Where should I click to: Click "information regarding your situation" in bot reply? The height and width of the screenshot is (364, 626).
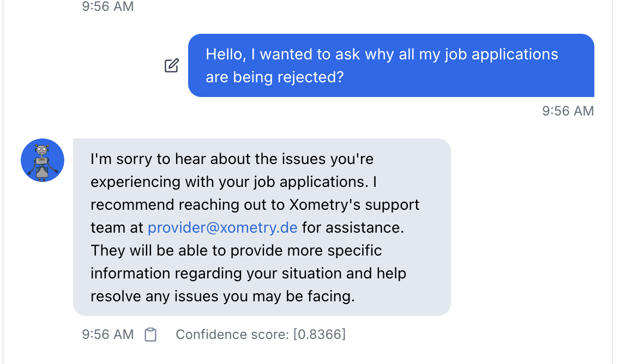[222, 273]
